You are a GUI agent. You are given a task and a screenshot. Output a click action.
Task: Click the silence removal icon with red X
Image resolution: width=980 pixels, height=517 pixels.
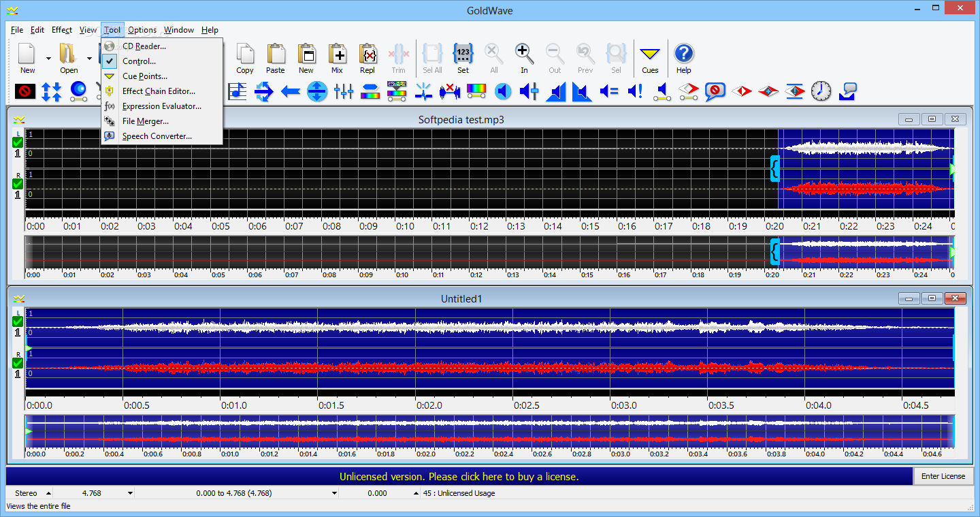(450, 91)
